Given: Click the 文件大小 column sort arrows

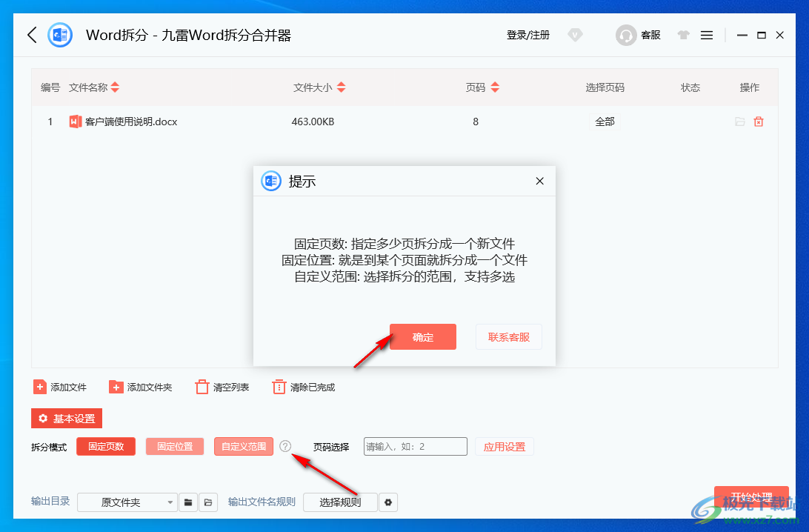Looking at the screenshot, I should tap(341, 87).
